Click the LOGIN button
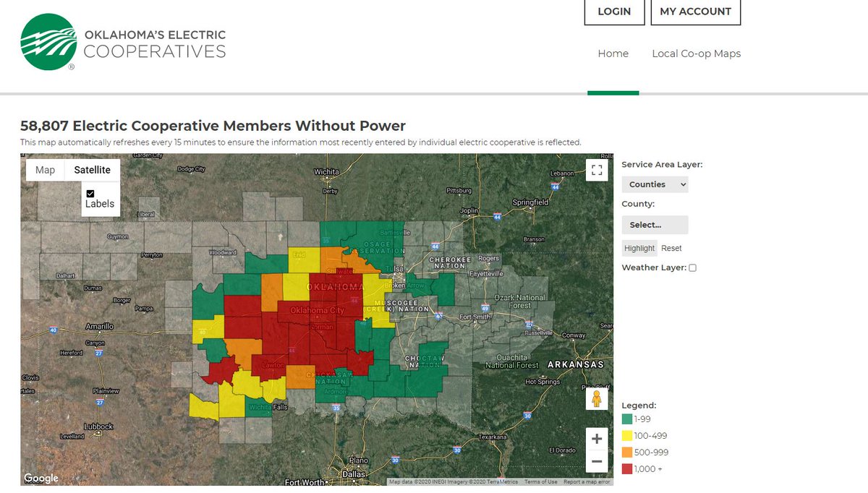Screen dimensions: 868x493 pyautogui.click(x=614, y=12)
